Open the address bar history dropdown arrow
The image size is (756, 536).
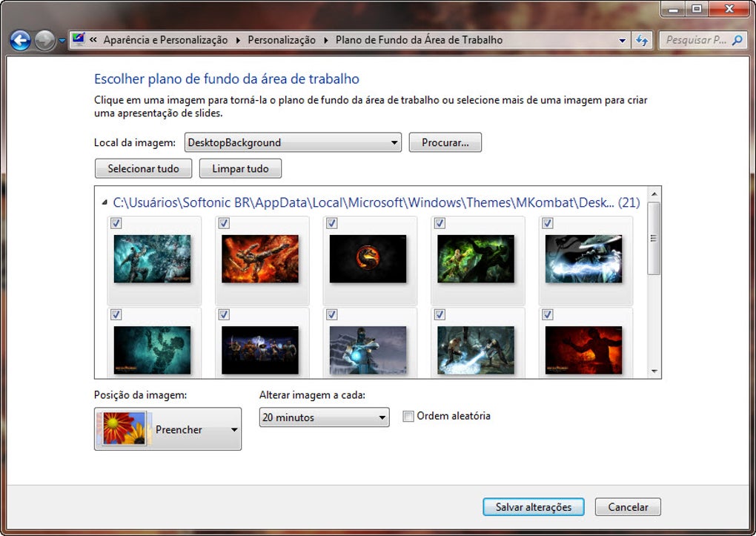point(622,41)
